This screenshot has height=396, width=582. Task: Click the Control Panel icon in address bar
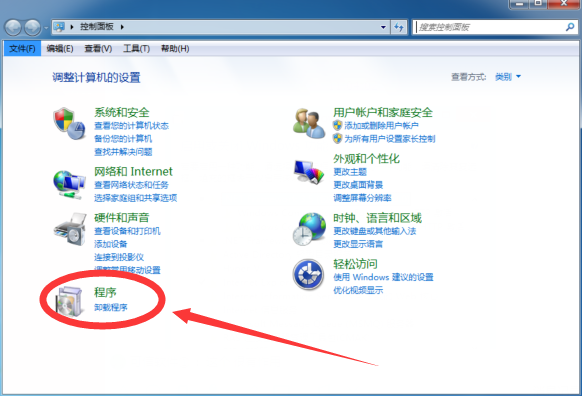tap(59, 27)
